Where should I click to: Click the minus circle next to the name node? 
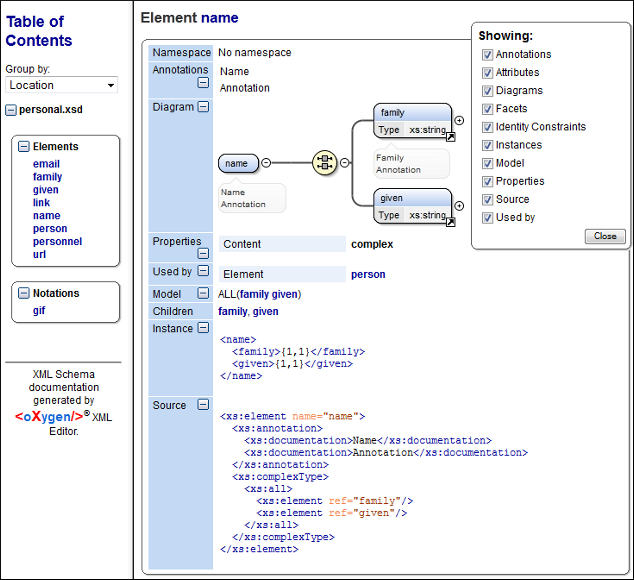266,163
